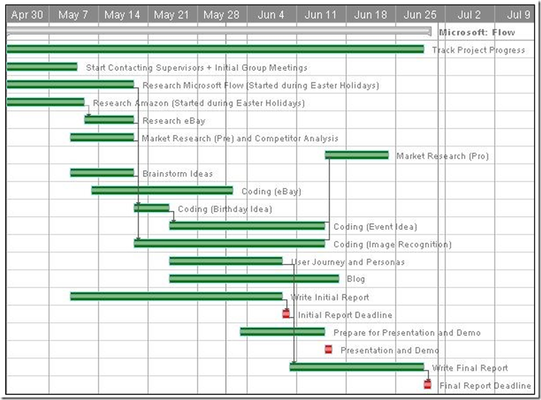This screenshot has width=541, height=400.
Task: Click the Coding (Birthday Idea) label
Action: click(225, 209)
